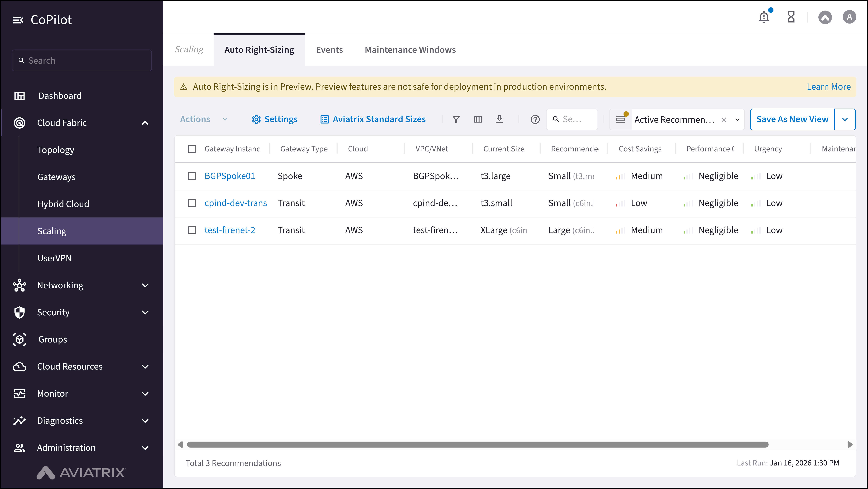Toggle the select-all header checkbox
Viewport: 868px width, 489px height.
coord(192,149)
